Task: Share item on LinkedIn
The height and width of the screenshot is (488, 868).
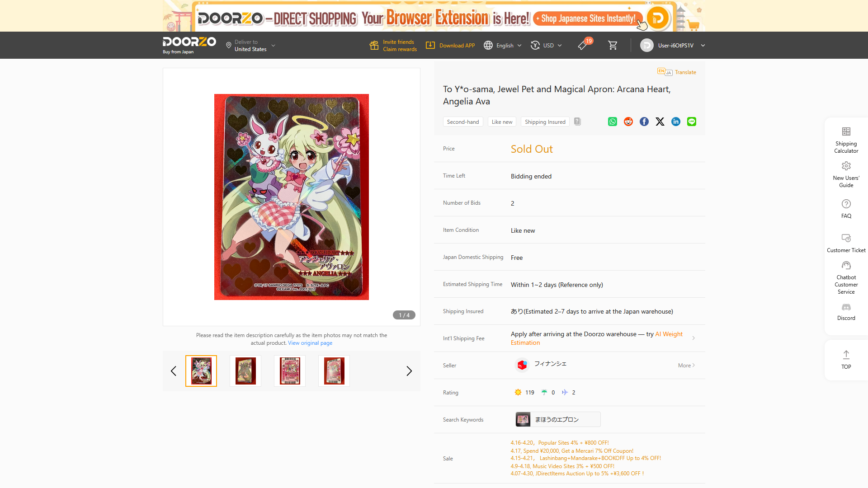Action: click(x=676, y=122)
